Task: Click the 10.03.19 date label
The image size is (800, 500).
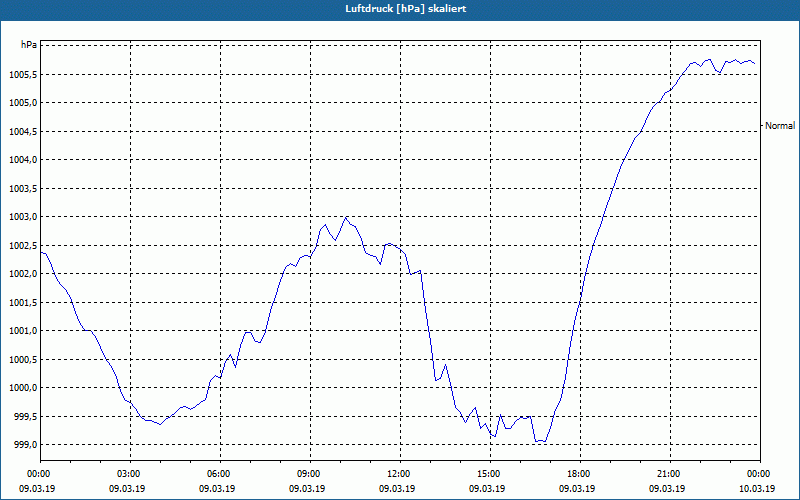Action: pos(757,488)
